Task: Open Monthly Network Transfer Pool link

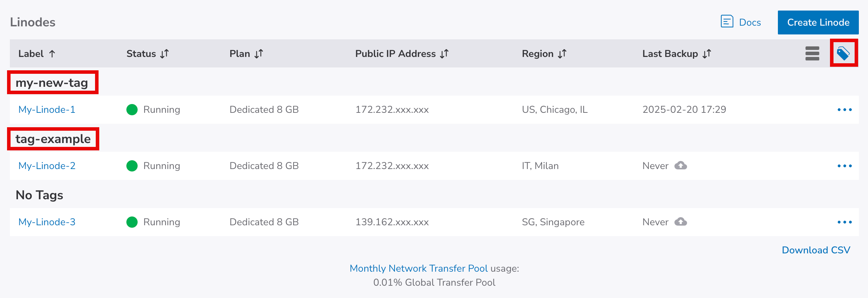Action: coord(419,268)
